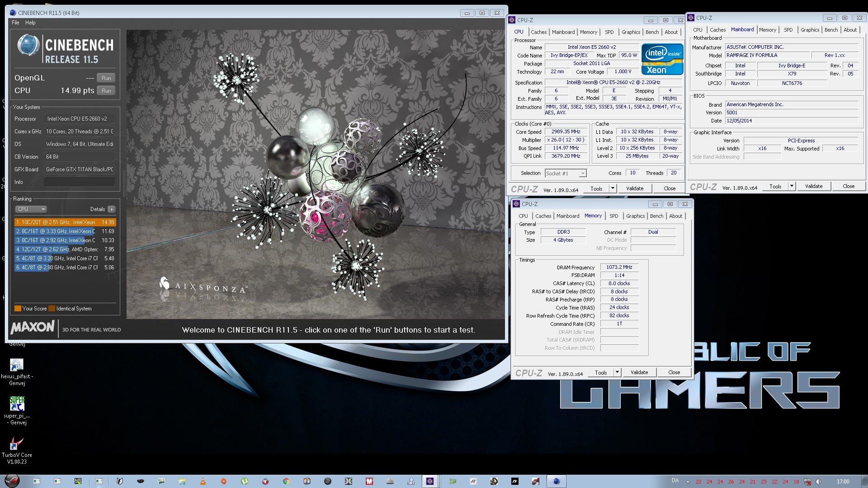The height and width of the screenshot is (488, 868).
Task: Expand ranking Details arrow in Cinebench
Action: tap(112, 209)
